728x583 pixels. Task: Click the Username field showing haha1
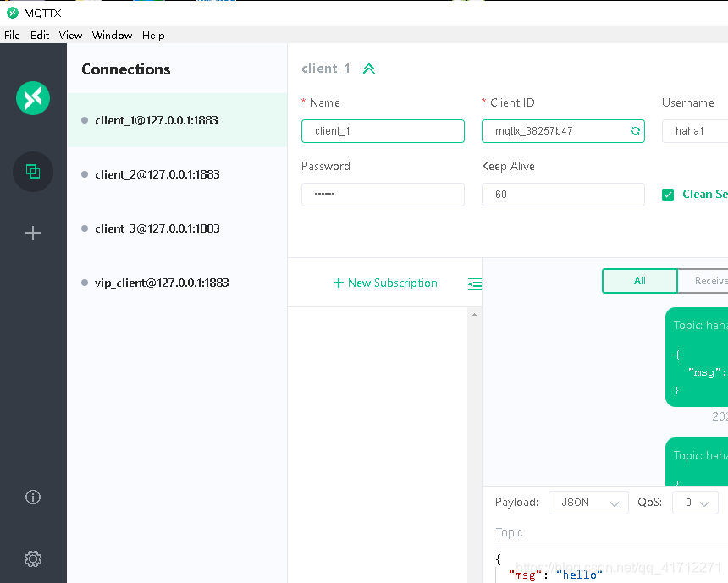point(695,131)
